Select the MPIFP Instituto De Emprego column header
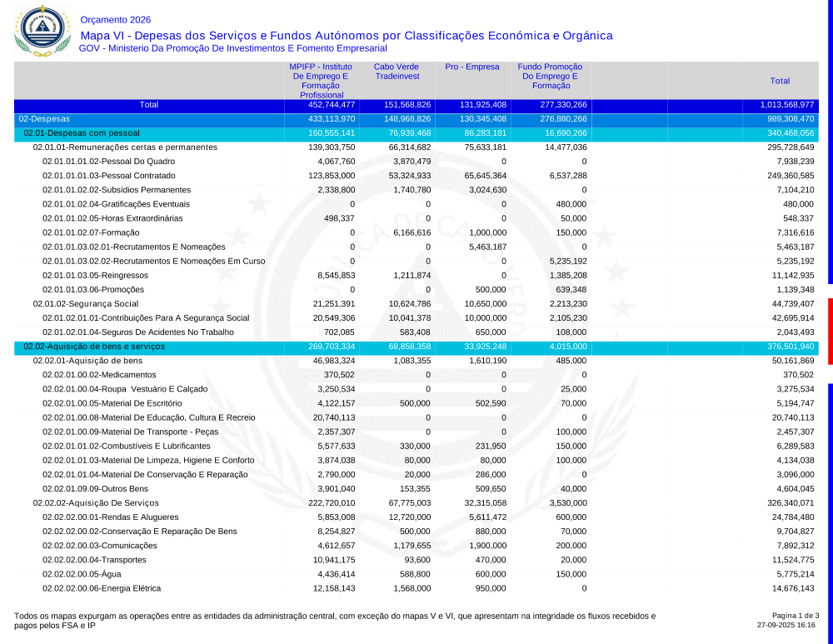Image resolution: width=833 pixels, height=644 pixels. (321, 81)
